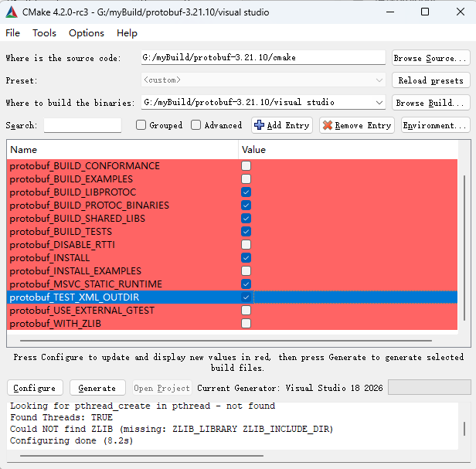476x469 pixels.
Task: Select the protobuf_BUILD_EXAMPLES row name
Action: point(71,178)
